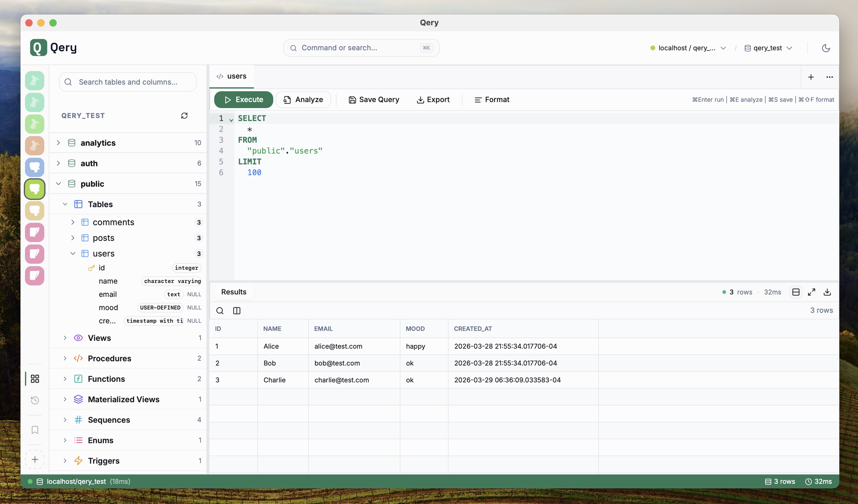
Task: Toggle the split view layout icon
Action: pyautogui.click(x=796, y=292)
